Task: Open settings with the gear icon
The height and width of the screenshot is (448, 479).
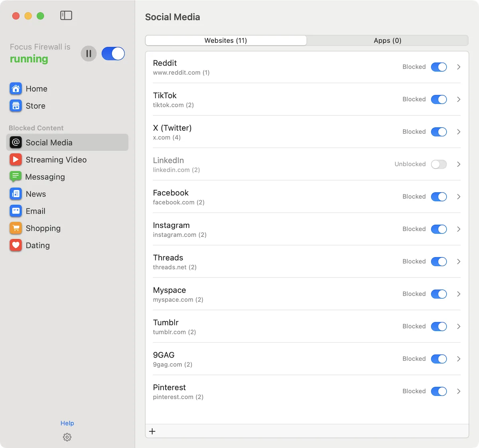Action: (67, 437)
